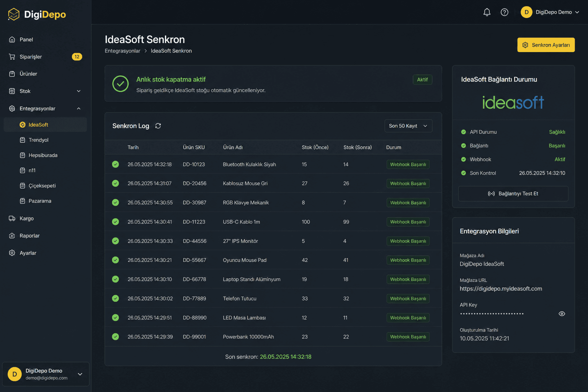Screen dimensions: 588x392
Task: Click the Son Kontrol timestamp 26.05.2025 14:32:10
Action: (542, 173)
